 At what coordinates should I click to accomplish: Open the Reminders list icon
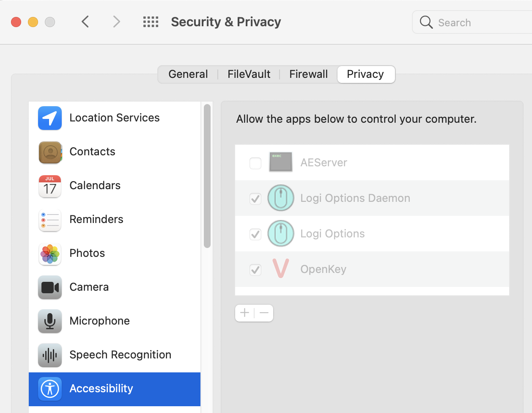pos(50,220)
